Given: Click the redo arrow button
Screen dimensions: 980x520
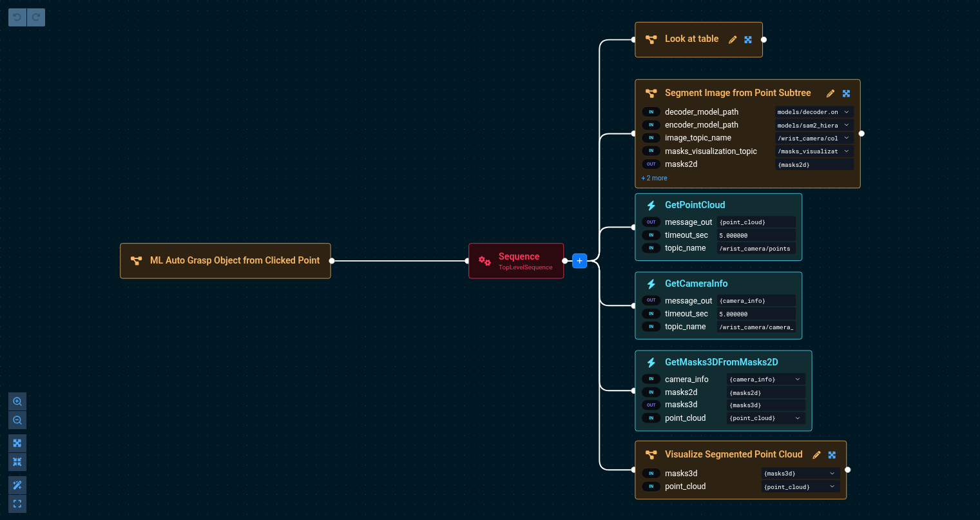Looking at the screenshot, I should click(36, 17).
